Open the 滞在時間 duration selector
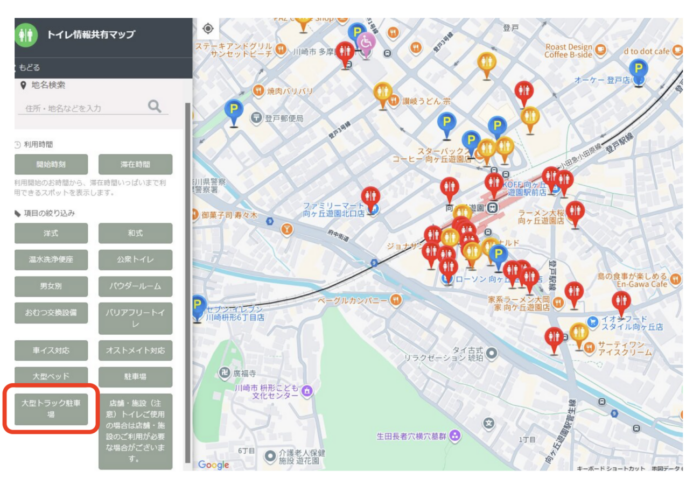The width and height of the screenshot is (700, 485). tap(135, 165)
